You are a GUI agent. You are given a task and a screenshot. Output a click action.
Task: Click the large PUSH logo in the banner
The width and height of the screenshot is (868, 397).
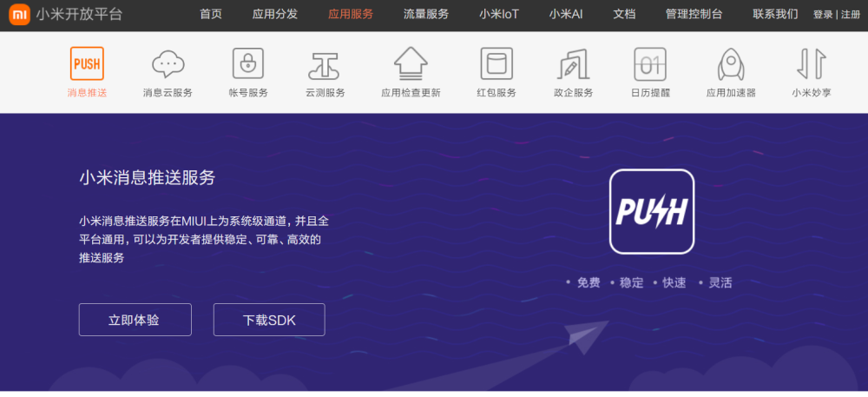tap(652, 211)
